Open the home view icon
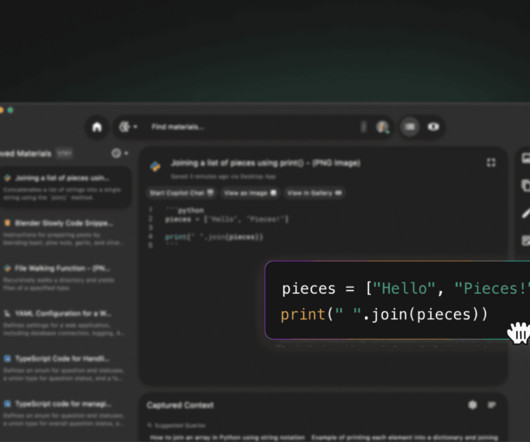The image size is (530, 442). pyautogui.click(x=97, y=127)
